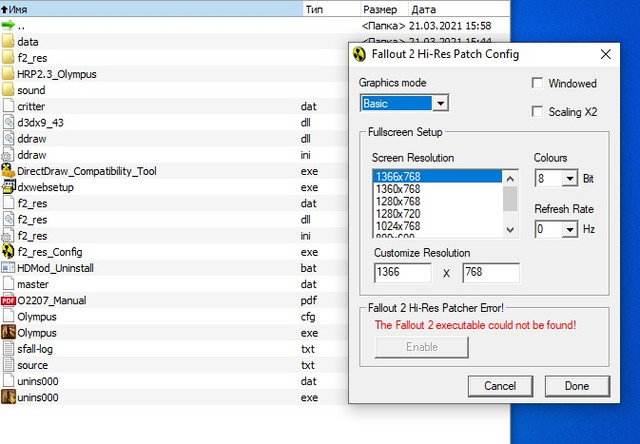
Task: Select the d3dx9_43 file name
Action: (40, 122)
